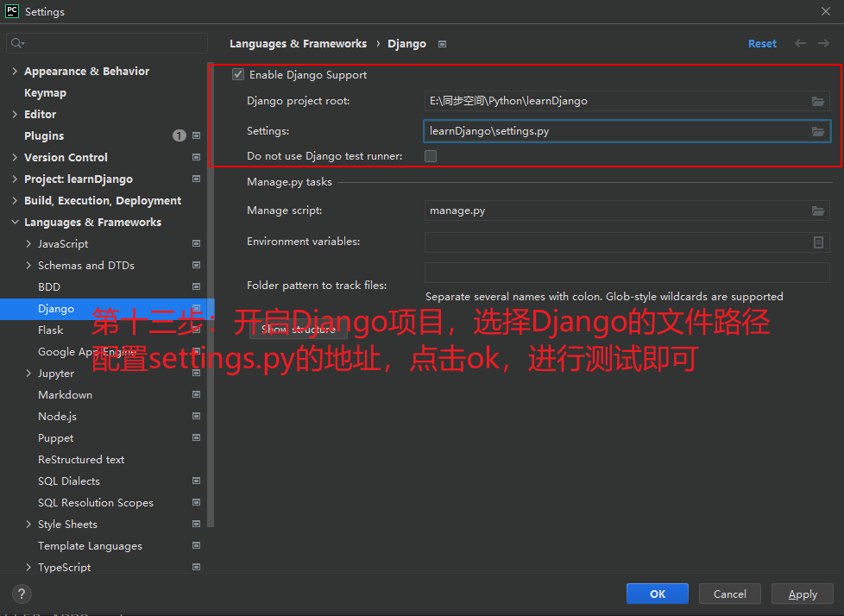Click the project-level icon beside Plugins

pyautogui.click(x=197, y=135)
